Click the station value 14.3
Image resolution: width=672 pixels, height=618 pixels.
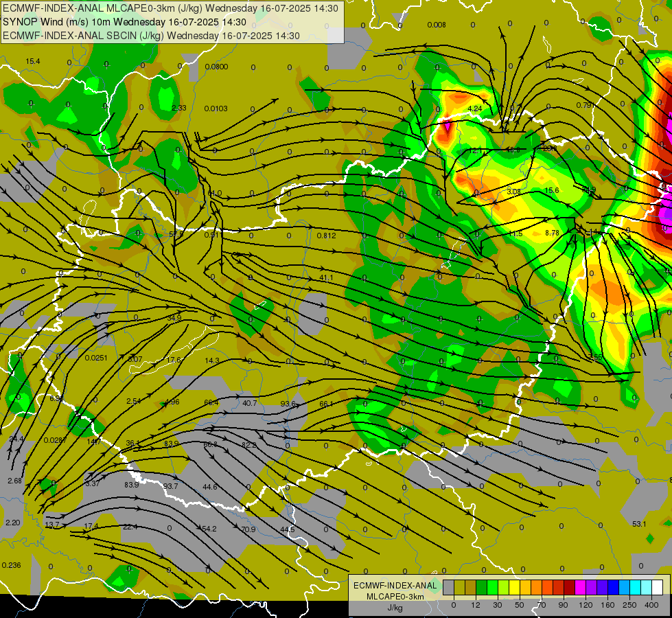pos(212,360)
